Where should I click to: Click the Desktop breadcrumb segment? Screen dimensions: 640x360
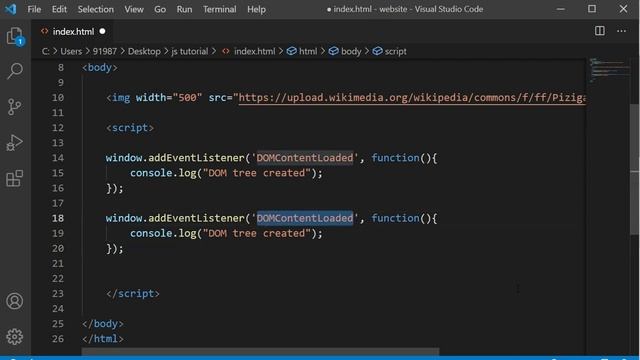coord(144,51)
